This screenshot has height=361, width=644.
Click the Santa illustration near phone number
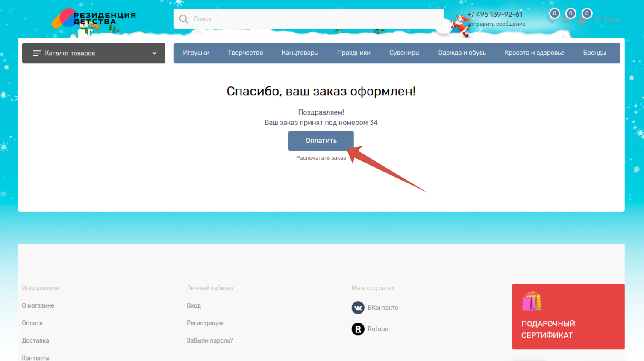pos(459,21)
